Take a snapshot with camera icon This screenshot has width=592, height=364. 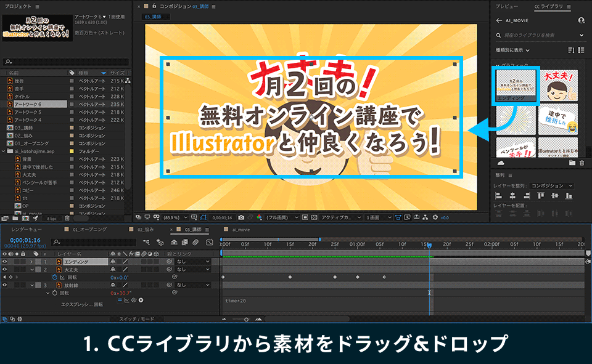pyautogui.click(x=241, y=217)
